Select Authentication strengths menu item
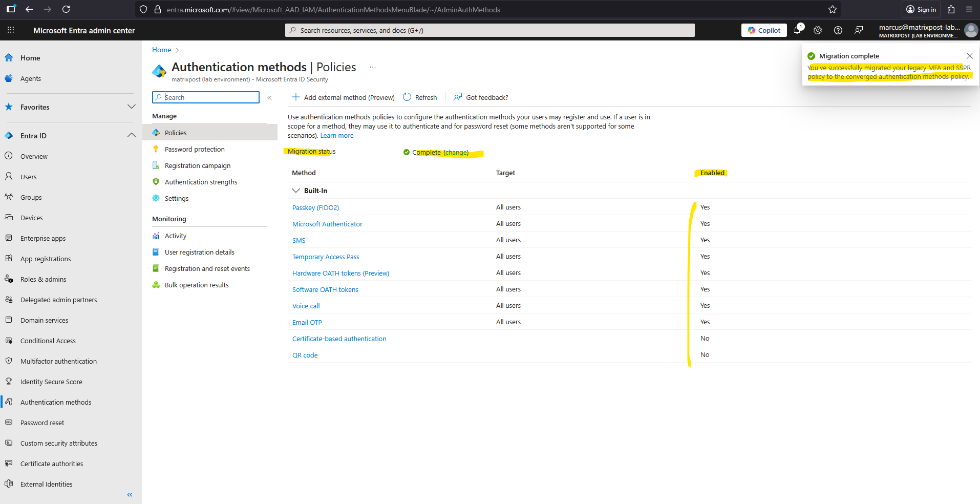 [x=201, y=182]
